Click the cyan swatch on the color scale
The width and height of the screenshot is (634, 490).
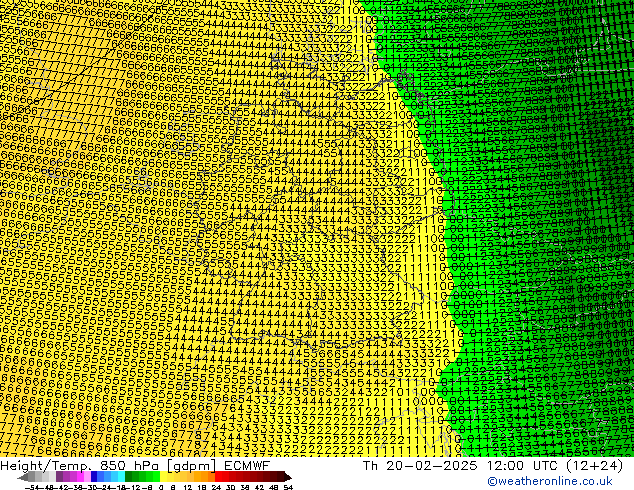pos(121,477)
